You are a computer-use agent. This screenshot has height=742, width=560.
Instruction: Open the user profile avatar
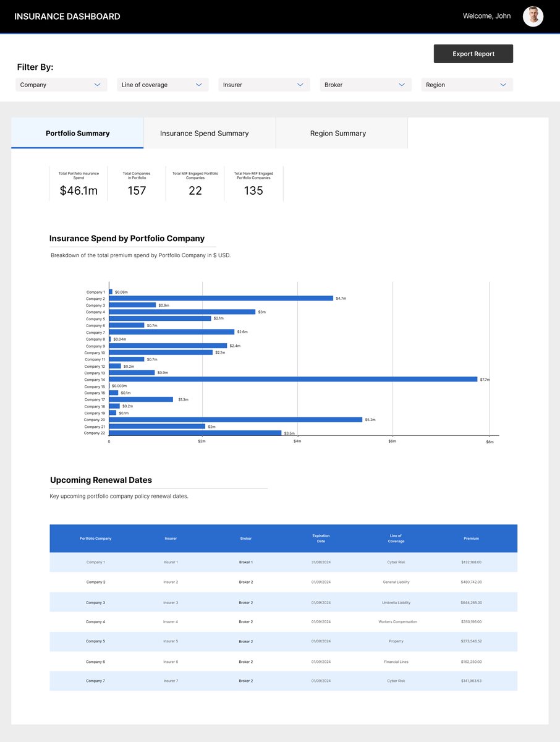click(533, 16)
